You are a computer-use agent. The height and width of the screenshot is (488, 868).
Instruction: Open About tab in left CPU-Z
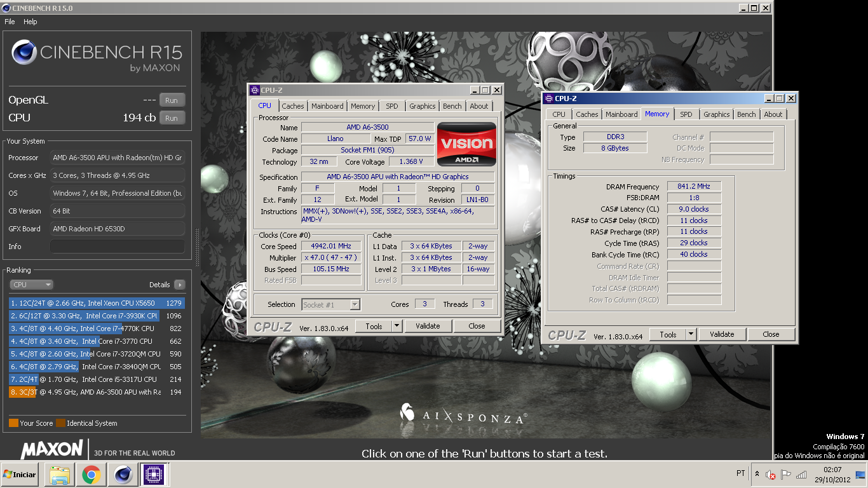(479, 106)
